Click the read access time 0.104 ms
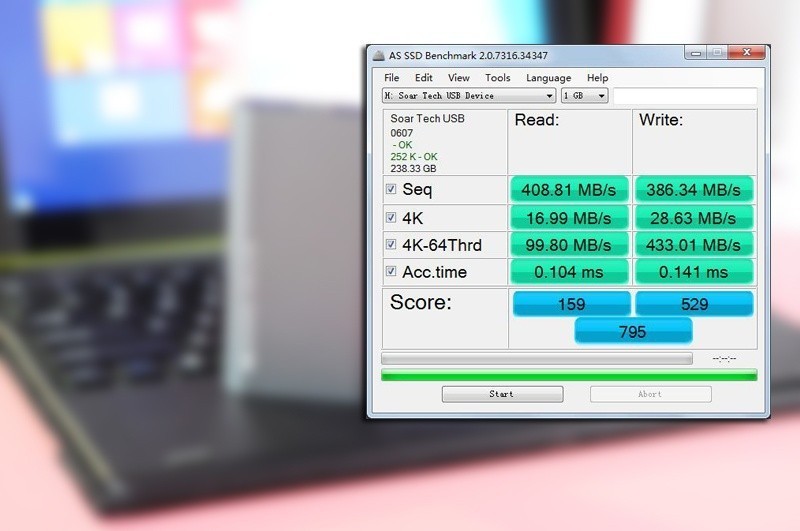This screenshot has height=531, width=800. pyautogui.click(x=569, y=272)
